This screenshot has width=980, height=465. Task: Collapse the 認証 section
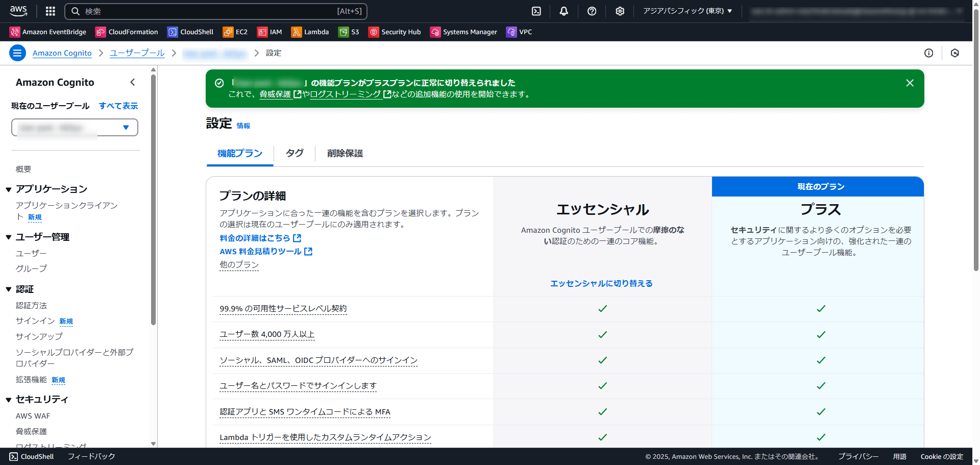point(9,289)
